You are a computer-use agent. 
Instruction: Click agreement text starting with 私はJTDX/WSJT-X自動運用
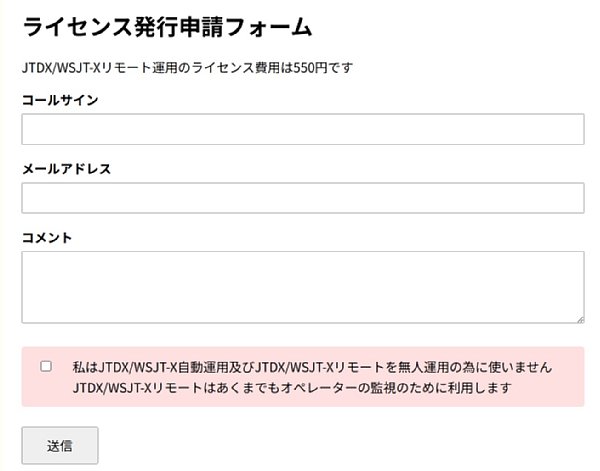[x=312, y=367]
